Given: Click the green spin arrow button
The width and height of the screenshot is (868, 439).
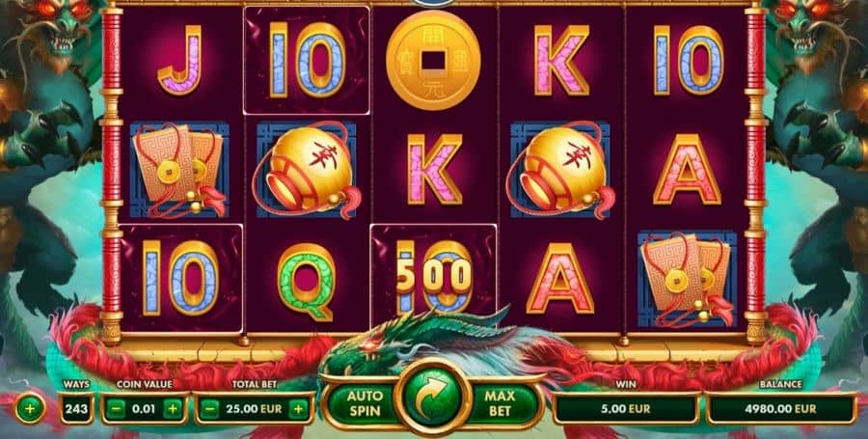Looking at the screenshot, I should [433, 398].
